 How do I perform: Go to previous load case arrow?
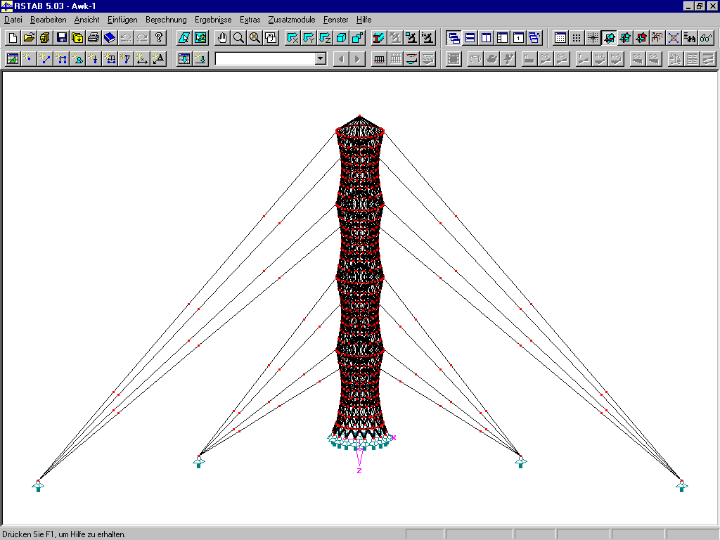(x=341, y=59)
